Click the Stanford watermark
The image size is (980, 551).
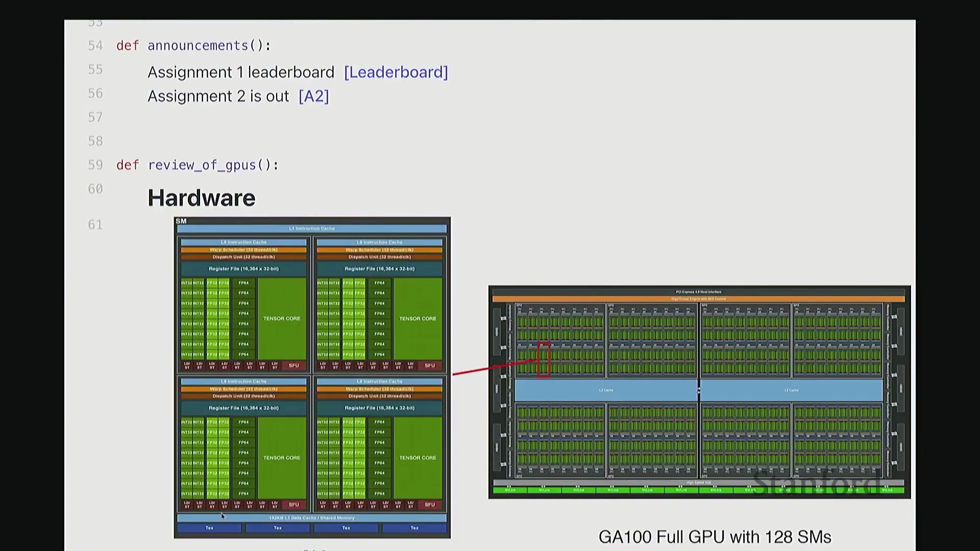click(816, 482)
